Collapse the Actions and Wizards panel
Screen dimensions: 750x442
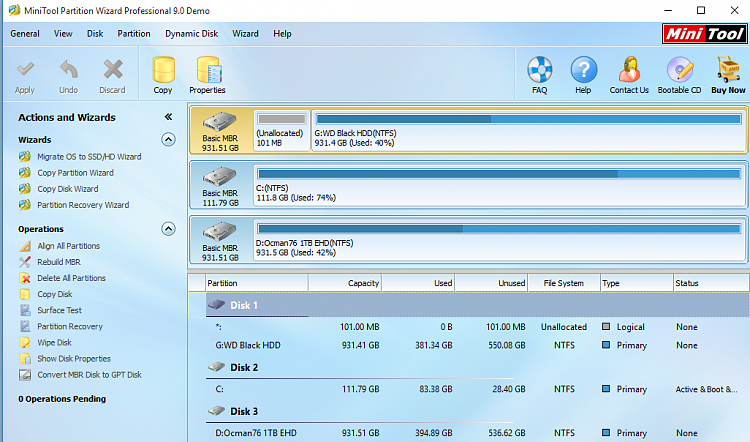(x=168, y=117)
